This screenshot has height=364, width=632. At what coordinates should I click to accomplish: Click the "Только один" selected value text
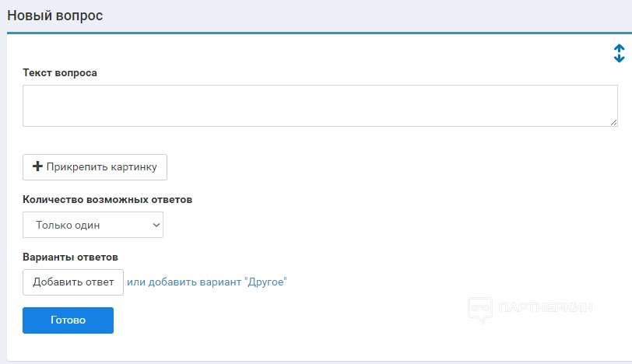click(x=68, y=226)
